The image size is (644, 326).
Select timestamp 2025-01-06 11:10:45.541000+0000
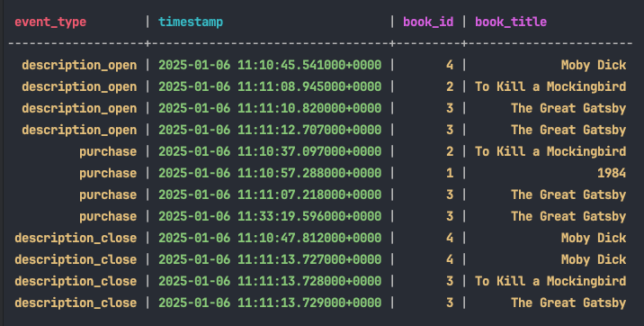tap(270, 65)
